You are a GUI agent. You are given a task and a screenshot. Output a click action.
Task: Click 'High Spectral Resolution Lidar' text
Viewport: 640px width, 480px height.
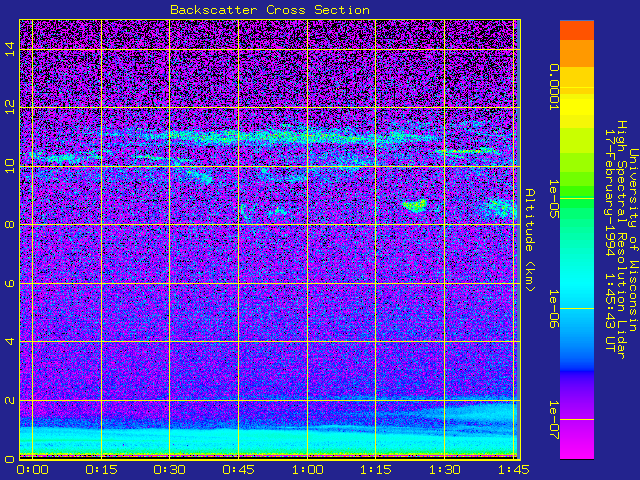tap(621, 240)
